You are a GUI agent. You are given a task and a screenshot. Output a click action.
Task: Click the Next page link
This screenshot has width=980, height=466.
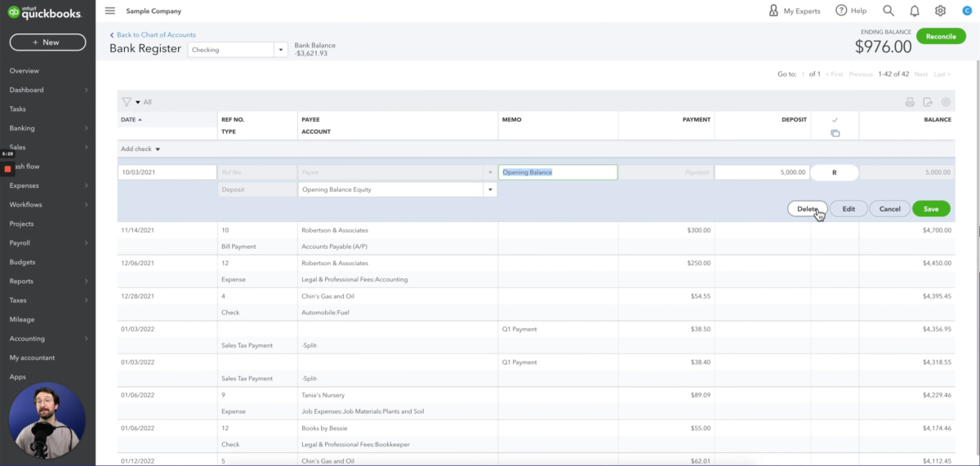pos(921,74)
